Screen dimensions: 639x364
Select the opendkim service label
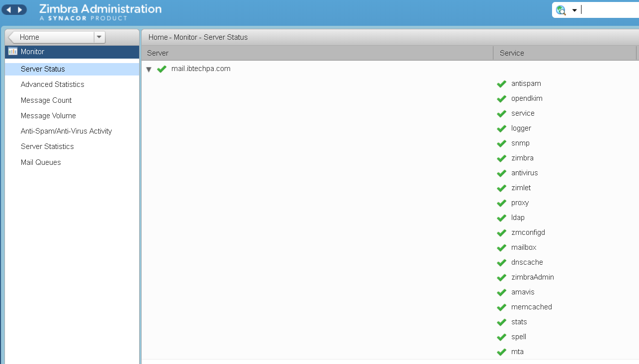coord(527,98)
